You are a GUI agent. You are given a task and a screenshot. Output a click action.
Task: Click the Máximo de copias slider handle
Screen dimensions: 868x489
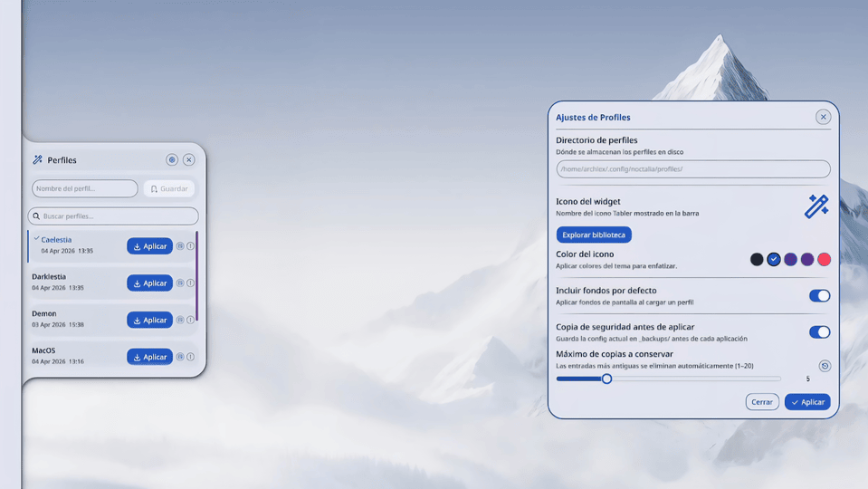pos(606,379)
